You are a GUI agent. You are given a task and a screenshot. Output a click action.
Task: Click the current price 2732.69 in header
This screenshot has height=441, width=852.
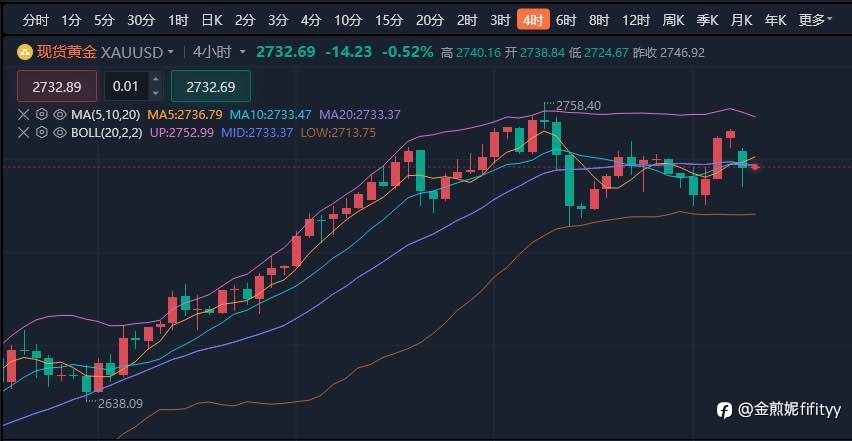[x=286, y=52]
